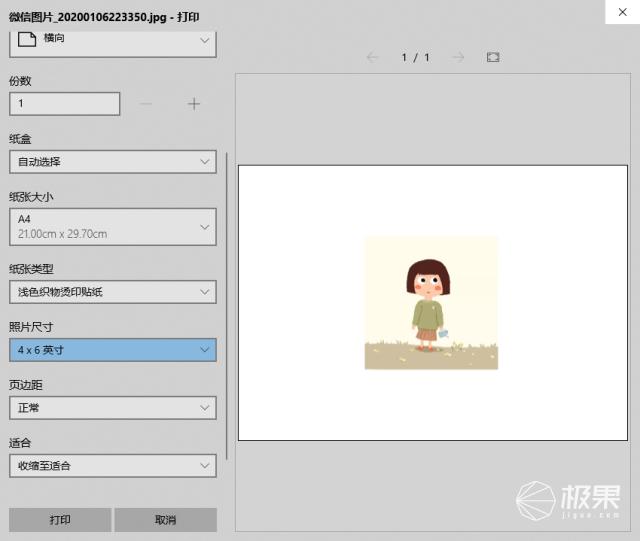Click the cartoon girl preview image

pyautogui.click(x=431, y=303)
